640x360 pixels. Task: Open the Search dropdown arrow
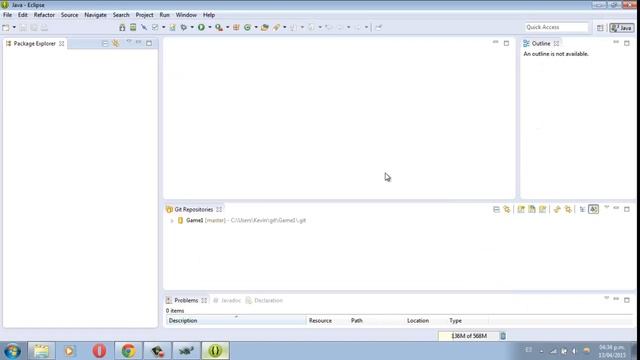284,27
